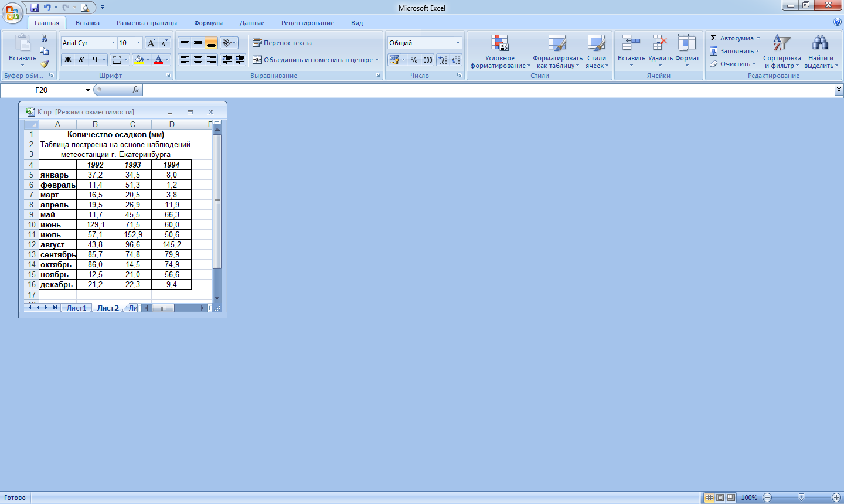Open the Arial Cyr font name dropdown

coord(113,43)
